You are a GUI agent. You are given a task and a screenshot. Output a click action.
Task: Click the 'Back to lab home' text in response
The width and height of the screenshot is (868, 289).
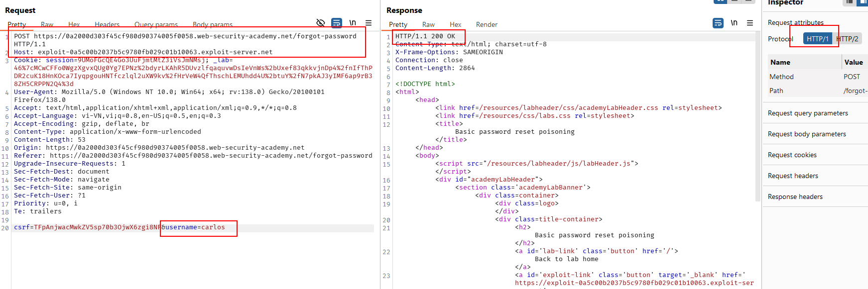567,259
